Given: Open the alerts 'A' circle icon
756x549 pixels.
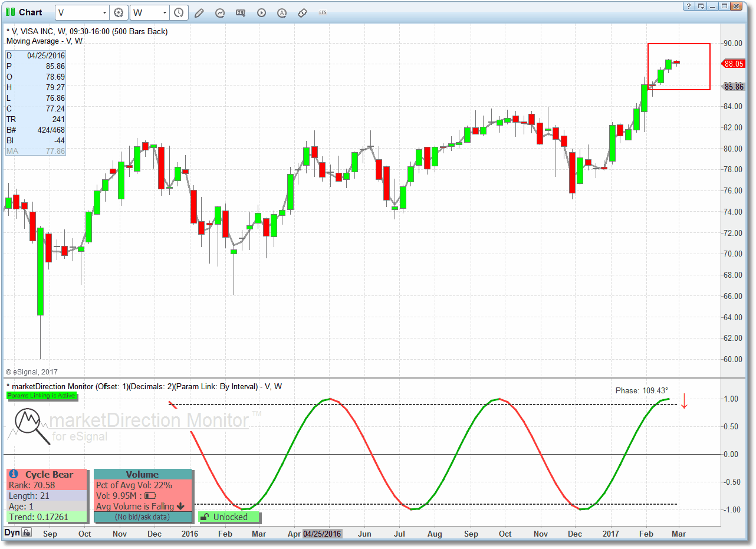Looking at the screenshot, I should (x=282, y=12).
